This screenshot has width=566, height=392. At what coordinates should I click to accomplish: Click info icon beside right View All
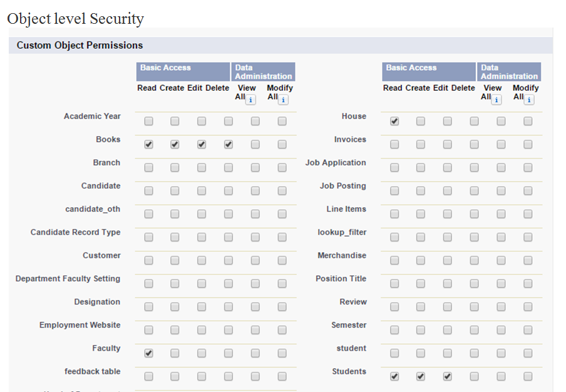point(497,100)
